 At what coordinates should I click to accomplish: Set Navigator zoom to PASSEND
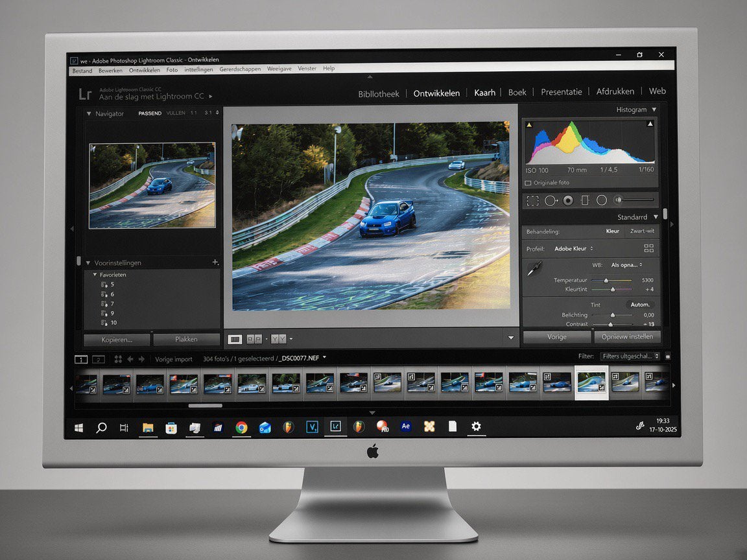150,113
